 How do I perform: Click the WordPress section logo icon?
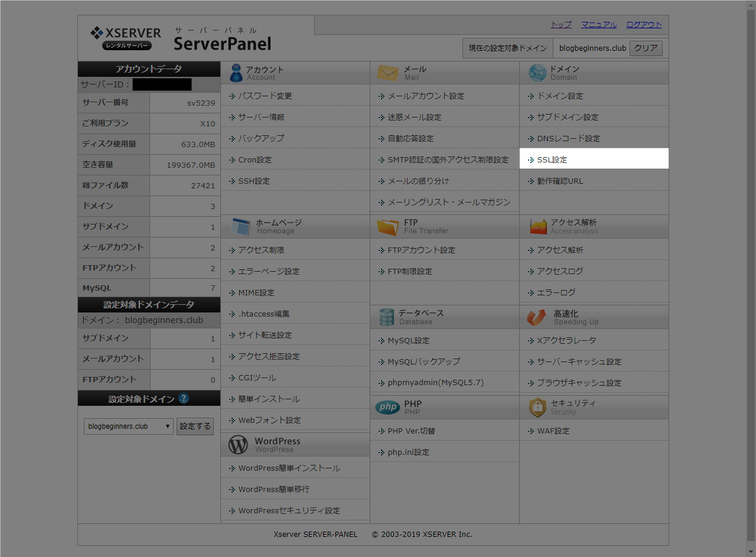point(238,445)
